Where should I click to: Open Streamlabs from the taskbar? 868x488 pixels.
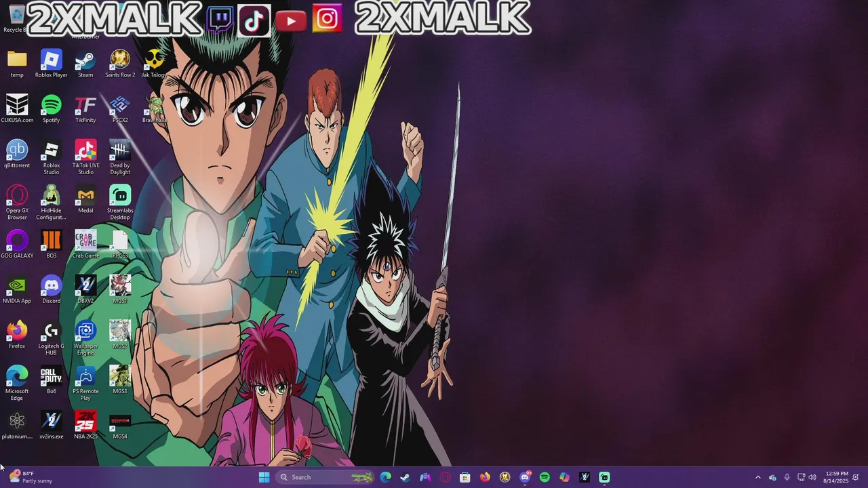(x=604, y=477)
